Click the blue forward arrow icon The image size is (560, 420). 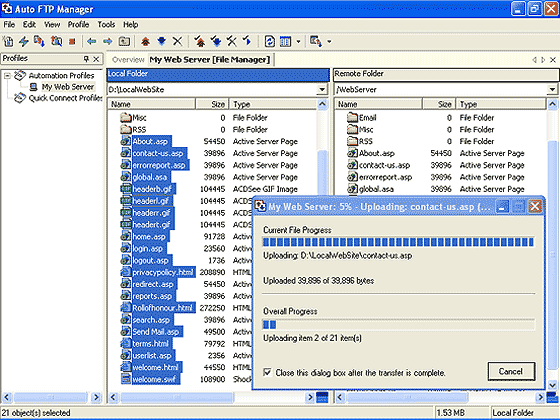click(x=108, y=41)
